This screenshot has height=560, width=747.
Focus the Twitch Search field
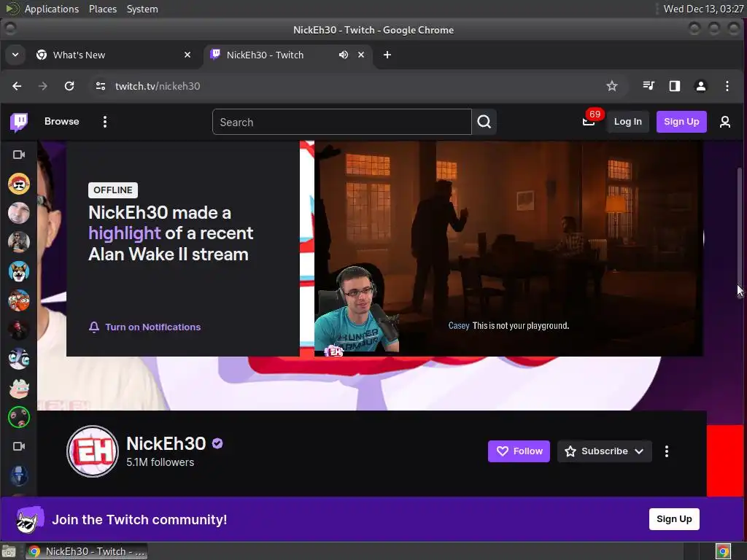(x=342, y=122)
